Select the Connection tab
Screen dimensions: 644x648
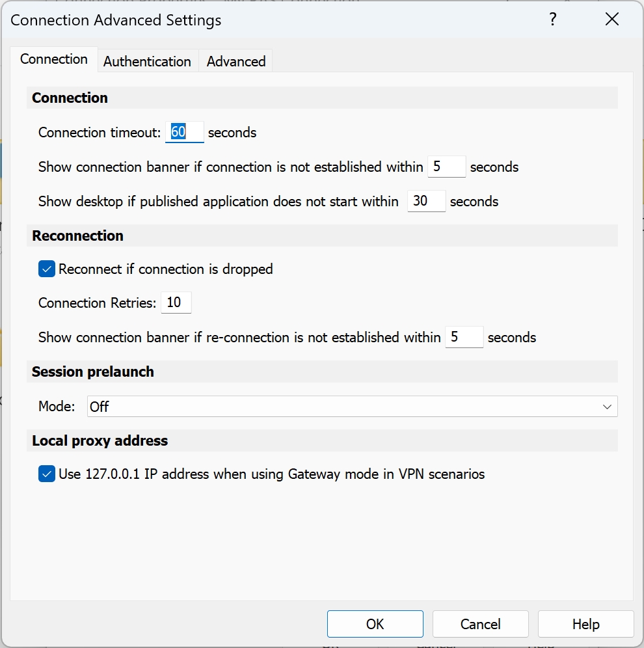tap(54, 59)
